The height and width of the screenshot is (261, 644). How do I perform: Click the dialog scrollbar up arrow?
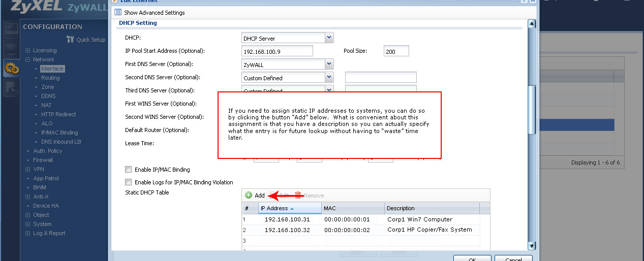coord(532,24)
